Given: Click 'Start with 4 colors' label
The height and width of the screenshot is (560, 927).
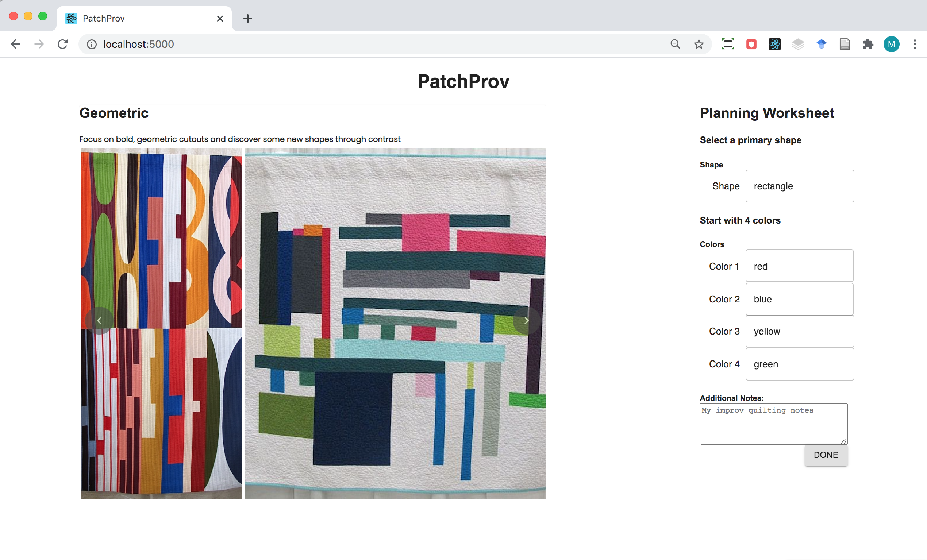Looking at the screenshot, I should pyautogui.click(x=740, y=220).
